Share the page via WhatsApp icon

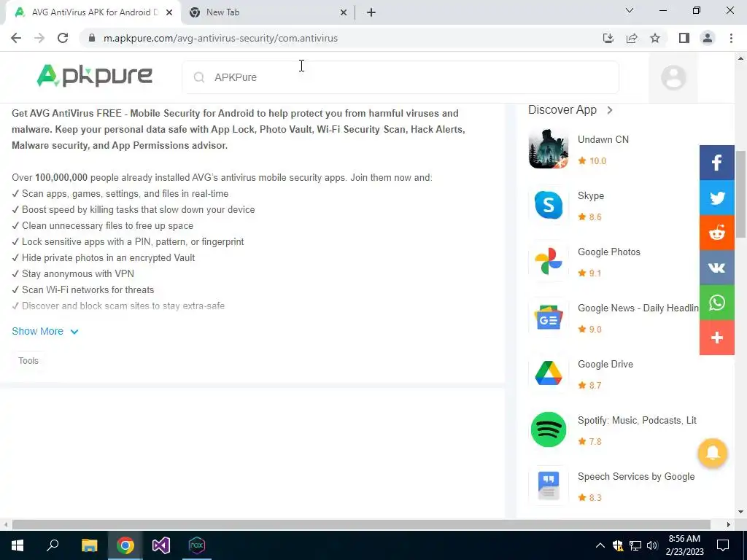point(716,303)
